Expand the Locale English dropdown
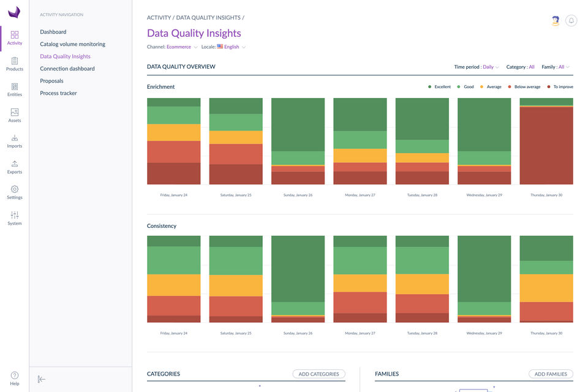Image resolution: width=588 pixels, height=392 pixels. (232, 47)
